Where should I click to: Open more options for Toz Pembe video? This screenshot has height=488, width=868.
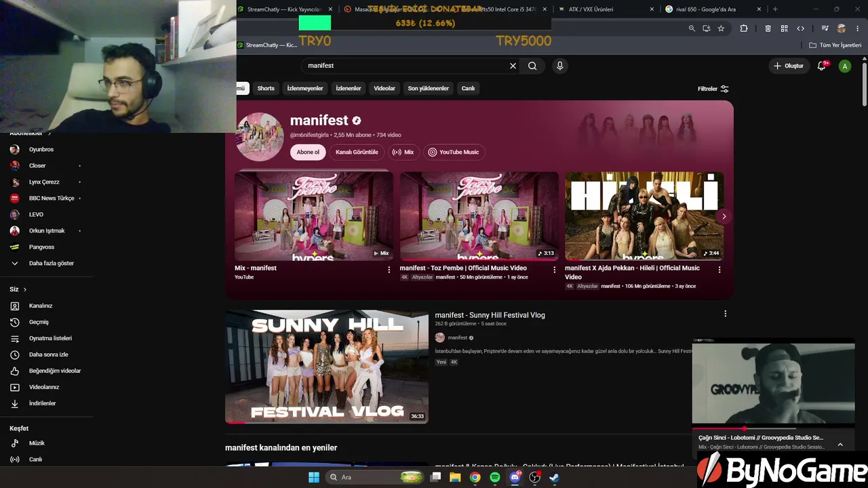point(554,270)
